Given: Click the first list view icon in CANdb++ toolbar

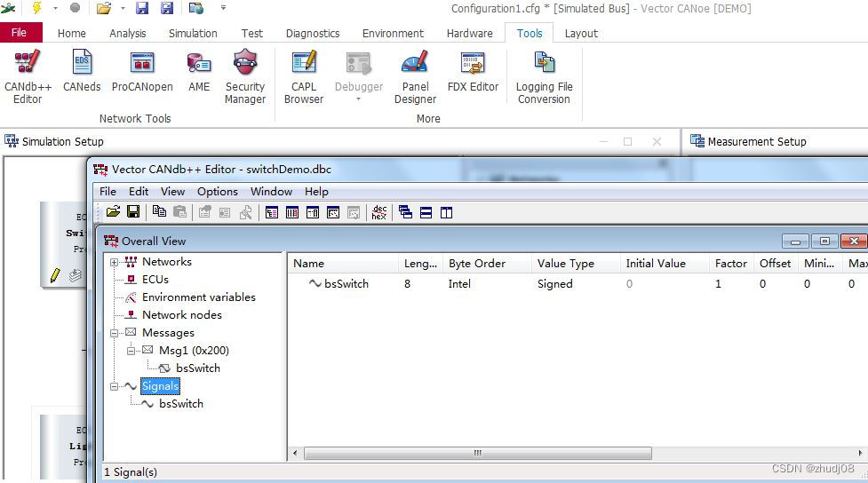Looking at the screenshot, I should pos(271,212).
